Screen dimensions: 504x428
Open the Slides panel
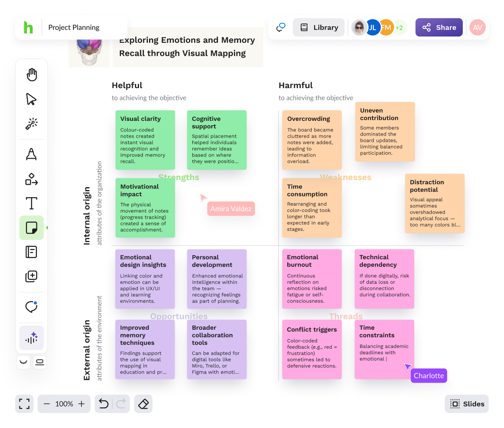point(467,404)
